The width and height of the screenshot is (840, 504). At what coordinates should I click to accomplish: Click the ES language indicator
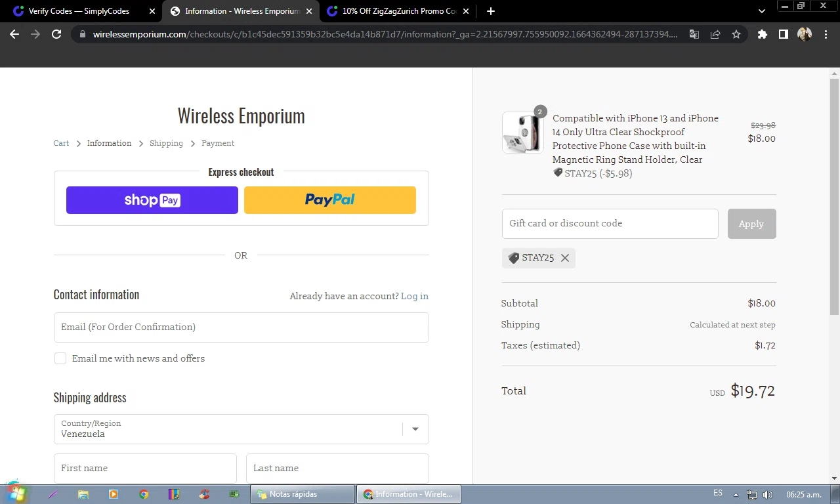coord(718,493)
